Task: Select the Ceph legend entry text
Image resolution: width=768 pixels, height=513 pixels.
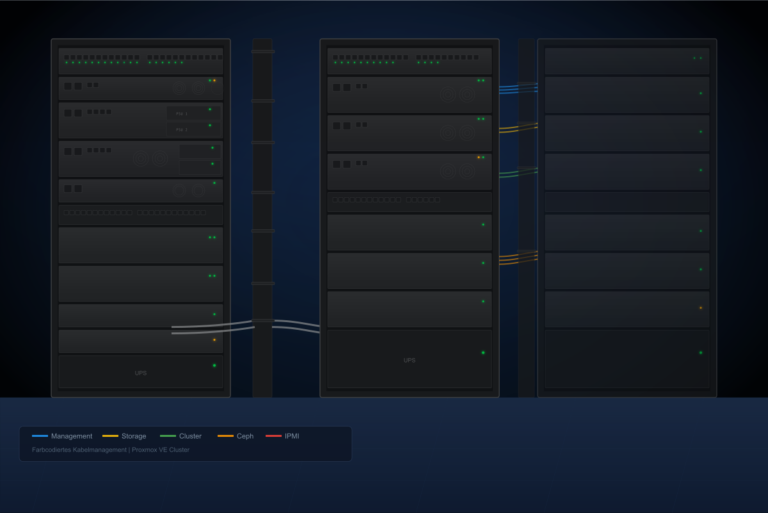Action: click(245, 436)
